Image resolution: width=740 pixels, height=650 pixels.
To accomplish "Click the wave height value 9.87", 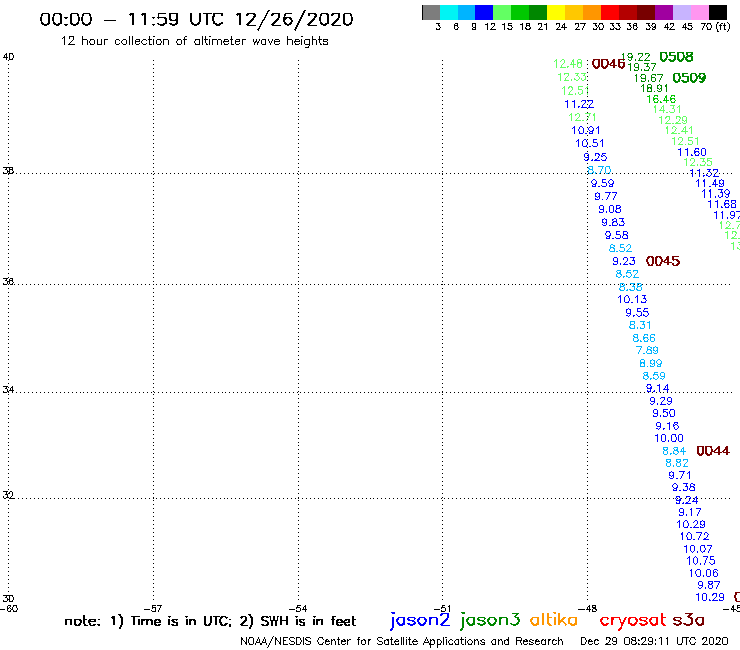I will tap(709, 585).
